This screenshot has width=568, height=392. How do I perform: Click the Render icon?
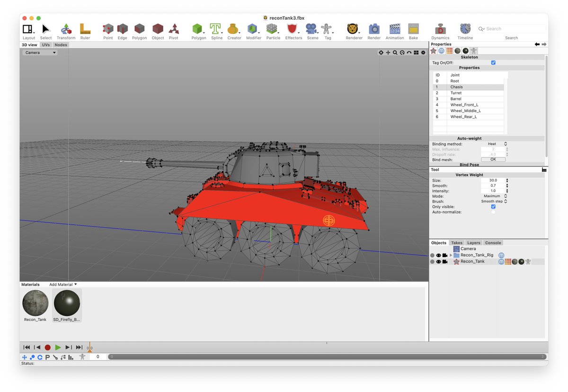[x=374, y=28]
